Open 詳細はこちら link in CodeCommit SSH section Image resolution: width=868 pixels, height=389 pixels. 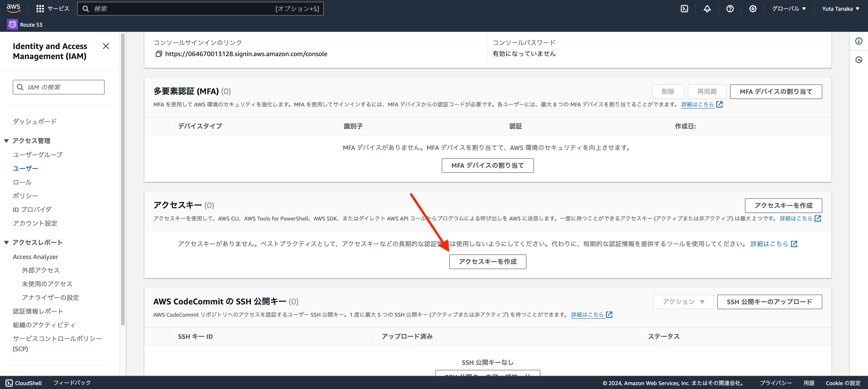point(587,315)
